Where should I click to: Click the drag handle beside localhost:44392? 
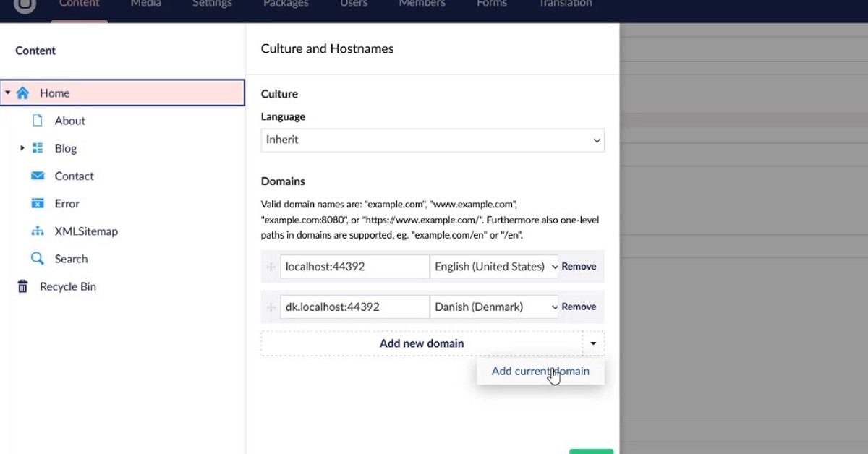pyautogui.click(x=270, y=266)
